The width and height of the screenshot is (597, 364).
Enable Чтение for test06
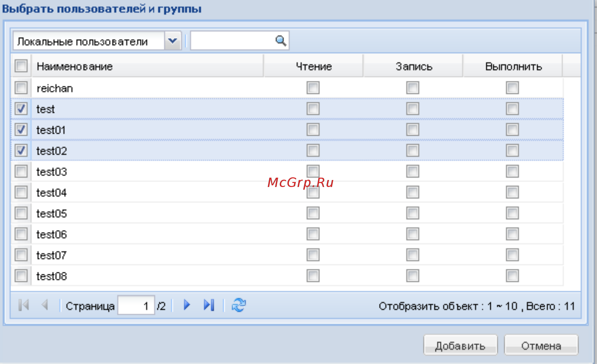point(313,234)
